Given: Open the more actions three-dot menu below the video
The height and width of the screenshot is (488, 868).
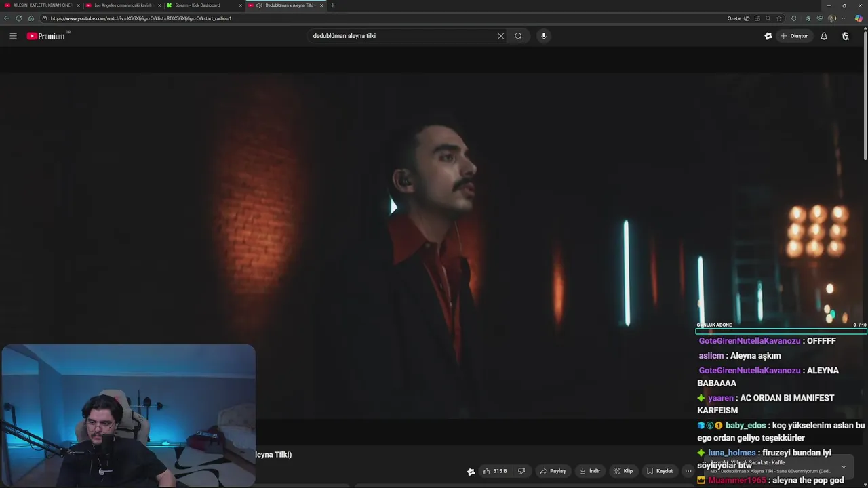Looking at the screenshot, I should click(688, 471).
